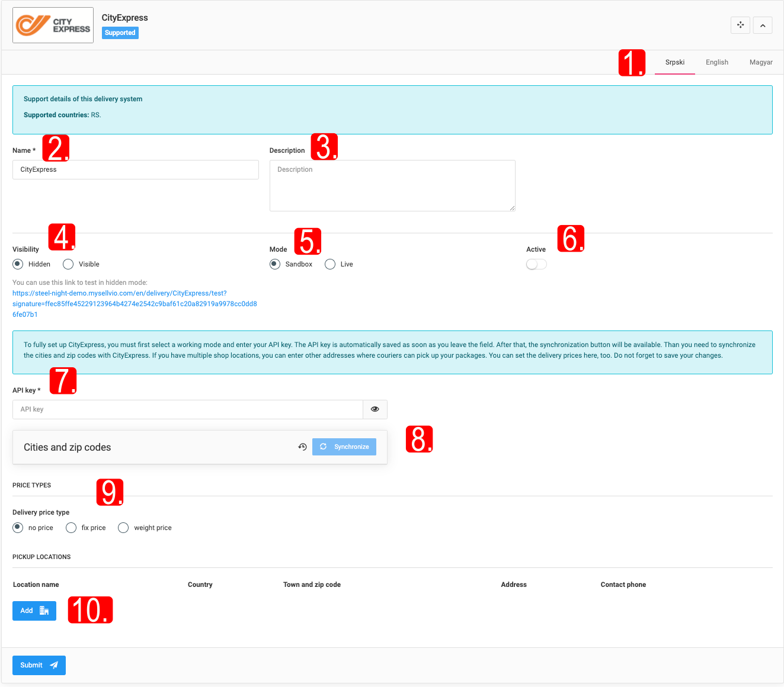Collapse the CityExpress panel with chevron
The height and width of the screenshot is (687, 784).
pyautogui.click(x=763, y=25)
